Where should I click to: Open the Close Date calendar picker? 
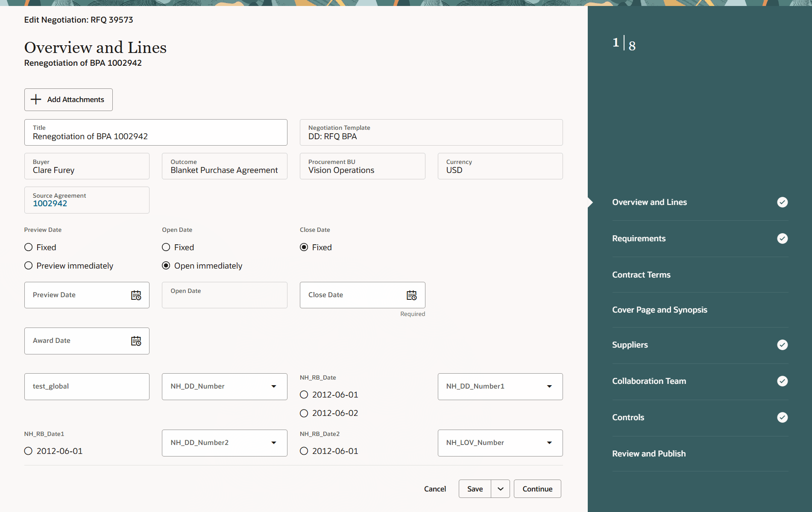[412, 295]
